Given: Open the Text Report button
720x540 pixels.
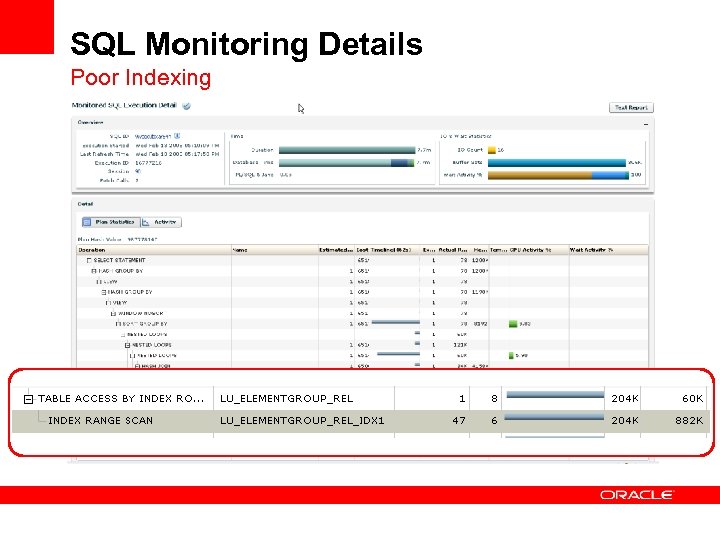Looking at the screenshot, I should (631, 107).
